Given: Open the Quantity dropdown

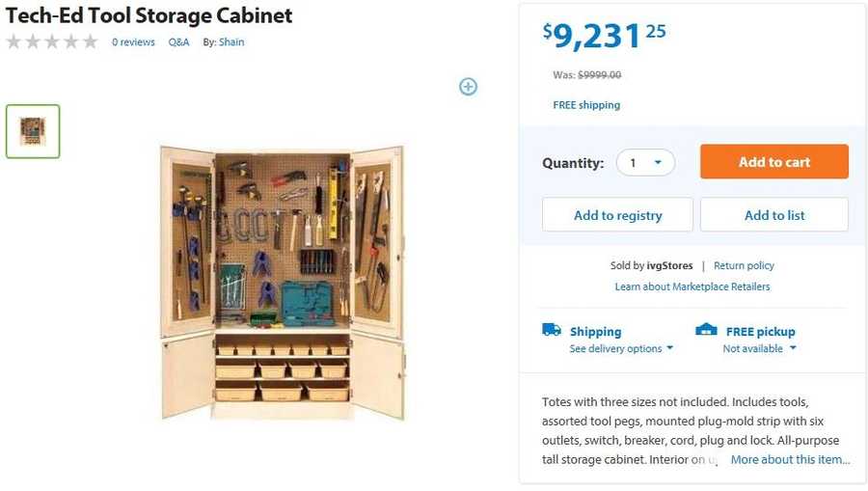Looking at the screenshot, I should pyautogui.click(x=646, y=163).
